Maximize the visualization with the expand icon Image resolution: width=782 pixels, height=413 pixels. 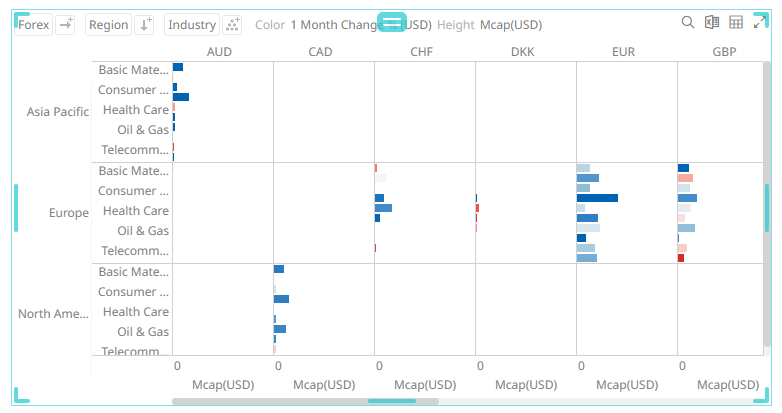[x=759, y=23]
